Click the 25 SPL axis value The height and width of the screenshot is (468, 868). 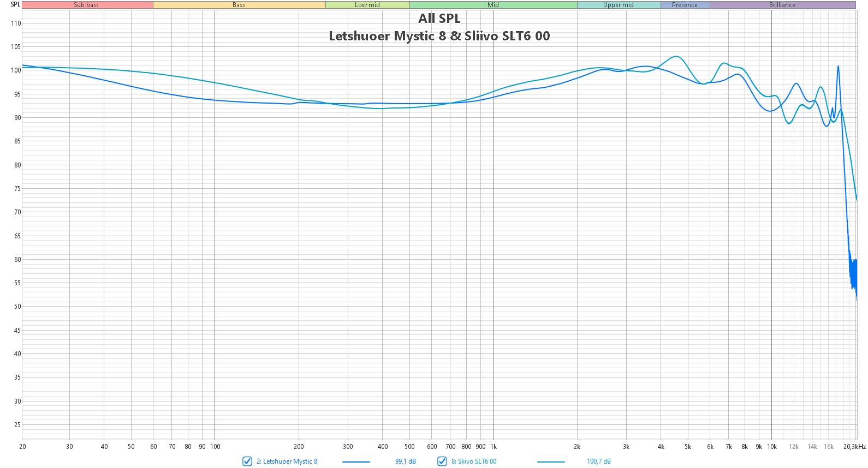point(17,425)
